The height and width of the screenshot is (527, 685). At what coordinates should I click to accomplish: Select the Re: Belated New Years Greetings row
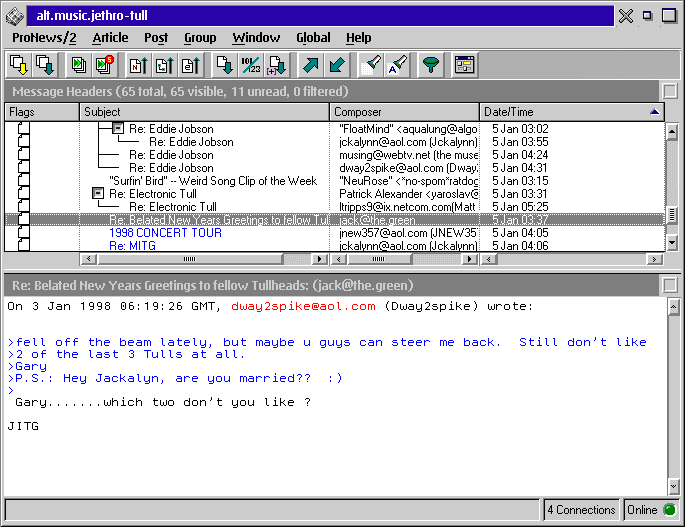[334, 219]
